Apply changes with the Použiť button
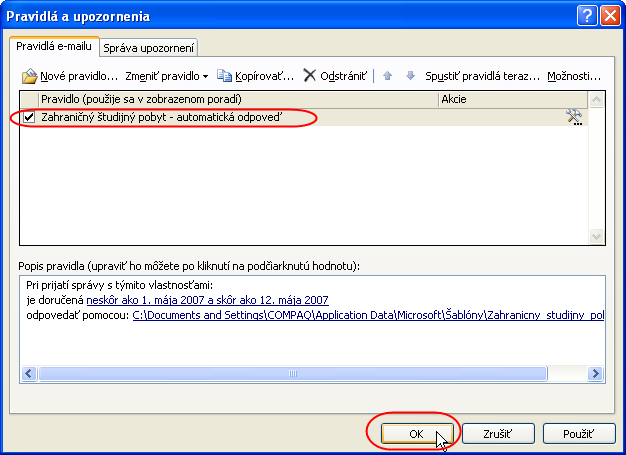Viewport: 626px width, 455px height. (x=579, y=434)
